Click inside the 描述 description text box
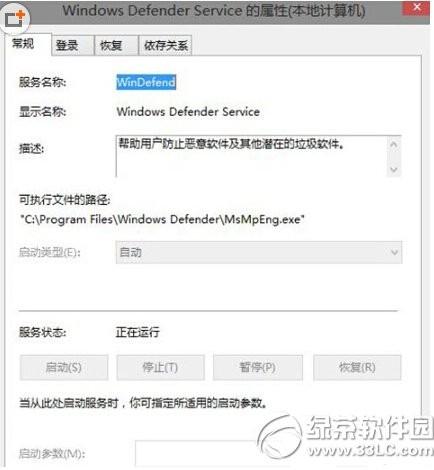This screenshot has height=470, width=434. coord(252,156)
